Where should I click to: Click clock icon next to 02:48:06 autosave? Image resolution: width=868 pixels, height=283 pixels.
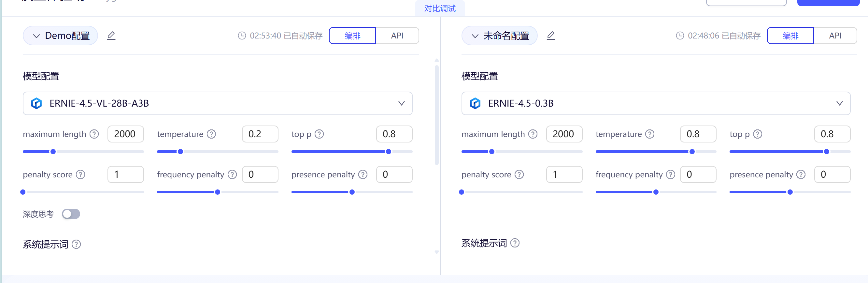pyautogui.click(x=680, y=36)
